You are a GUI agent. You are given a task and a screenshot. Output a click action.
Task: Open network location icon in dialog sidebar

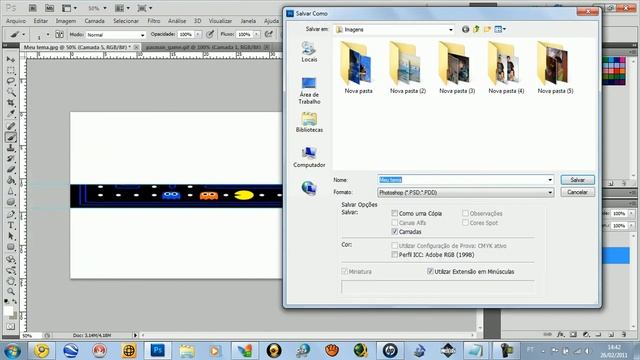click(x=309, y=188)
